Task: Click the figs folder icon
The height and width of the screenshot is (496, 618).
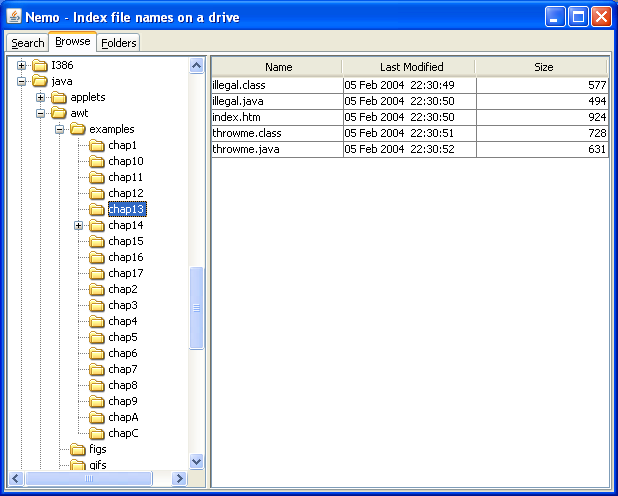Action: coord(78,449)
